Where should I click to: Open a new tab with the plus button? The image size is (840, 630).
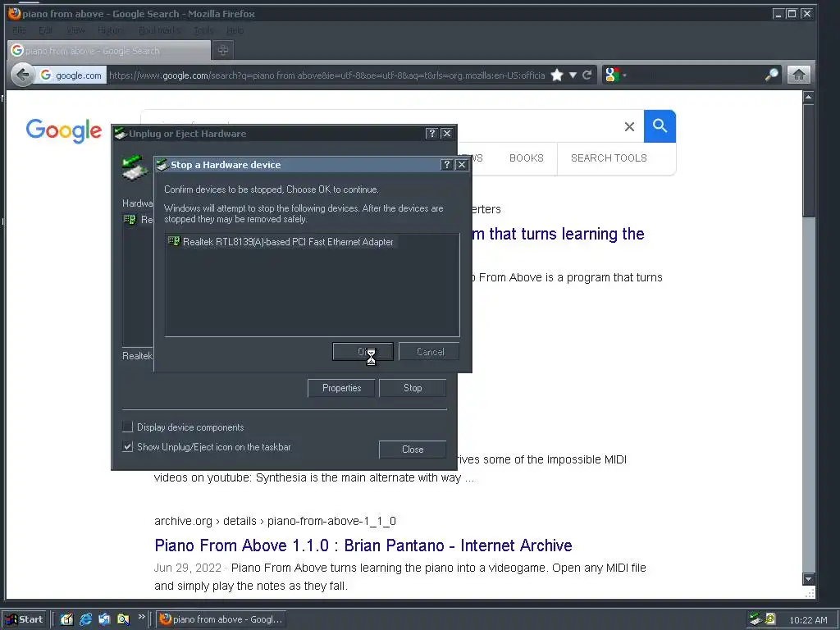[x=223, y=50]
